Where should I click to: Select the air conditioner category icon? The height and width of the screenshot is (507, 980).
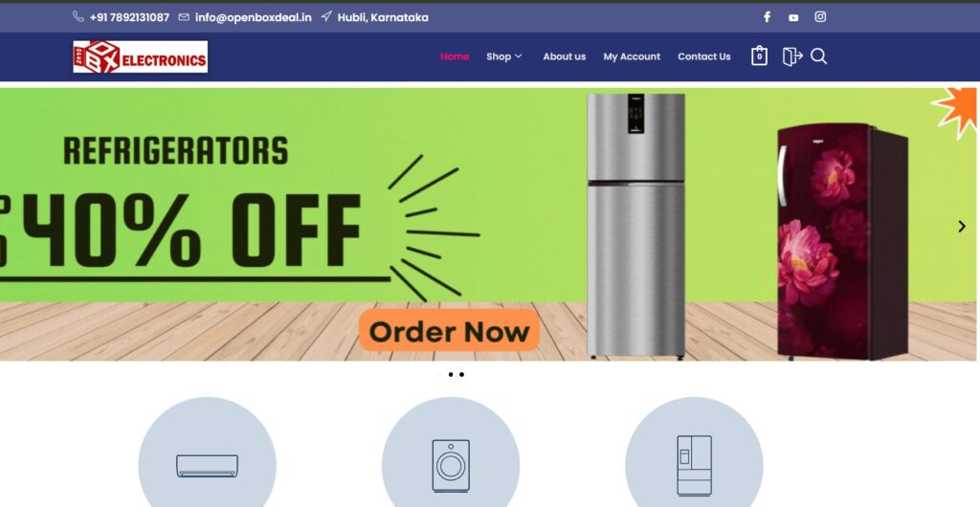coord(207,465)
